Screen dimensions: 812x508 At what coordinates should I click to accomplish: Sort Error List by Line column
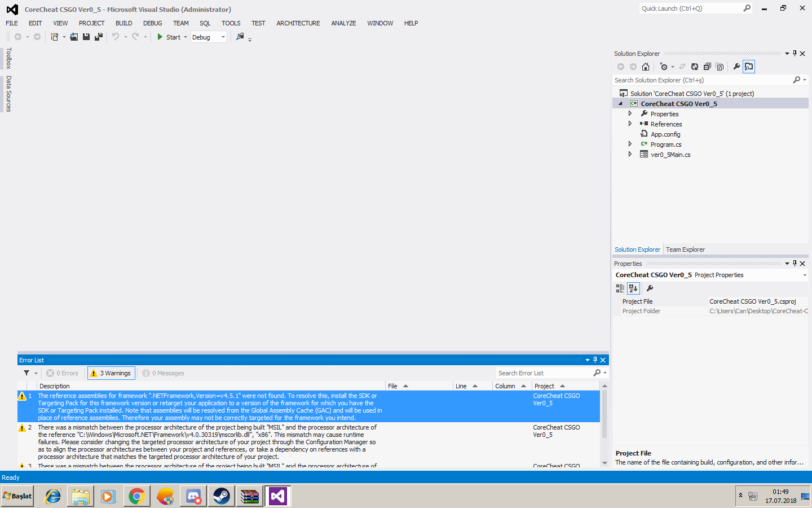[473, 386]
